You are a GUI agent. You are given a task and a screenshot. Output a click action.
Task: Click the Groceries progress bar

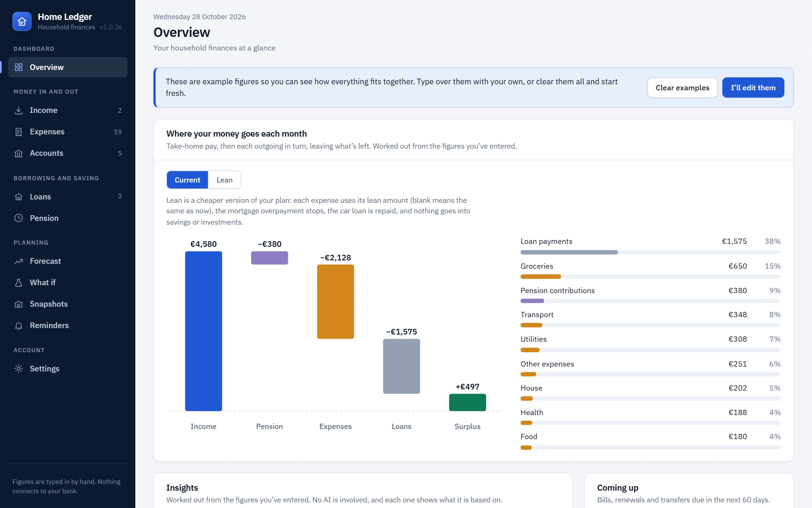point(650,277)
